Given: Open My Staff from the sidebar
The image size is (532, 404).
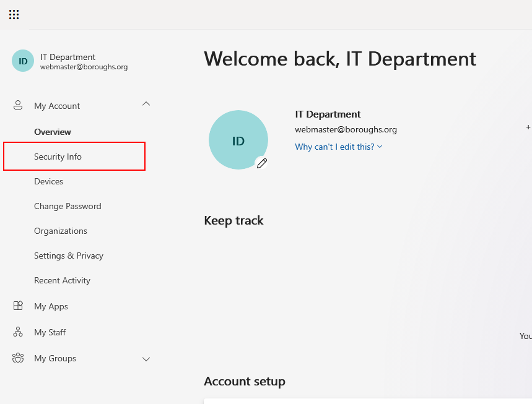Looking at the screenshot, I should pyautogui.click(x=50, y=332).
